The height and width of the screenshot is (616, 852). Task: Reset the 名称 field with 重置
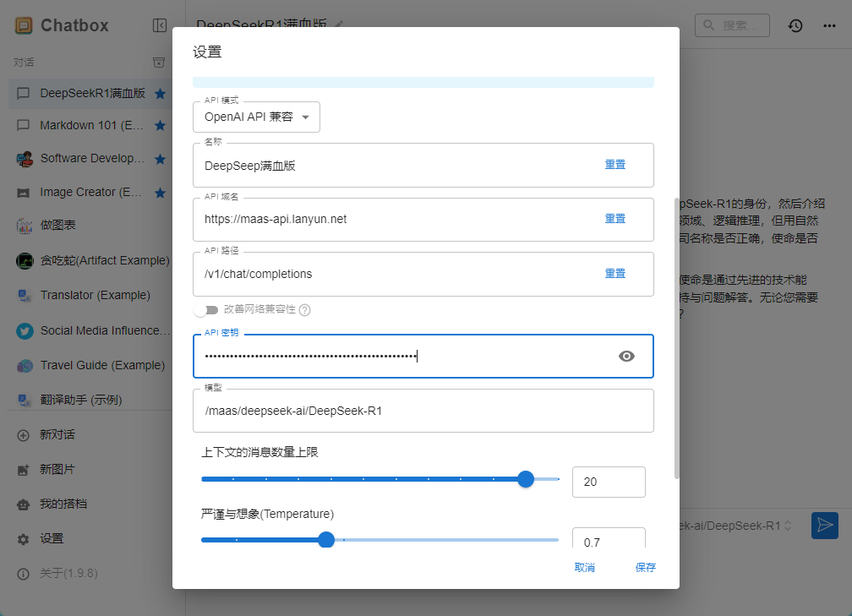pyautogui.click(x=615, y=165)
